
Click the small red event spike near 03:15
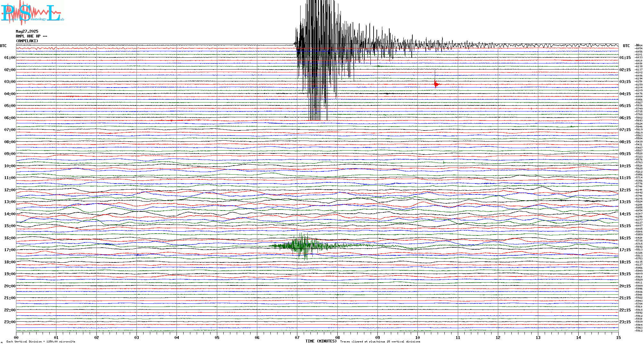436,84
